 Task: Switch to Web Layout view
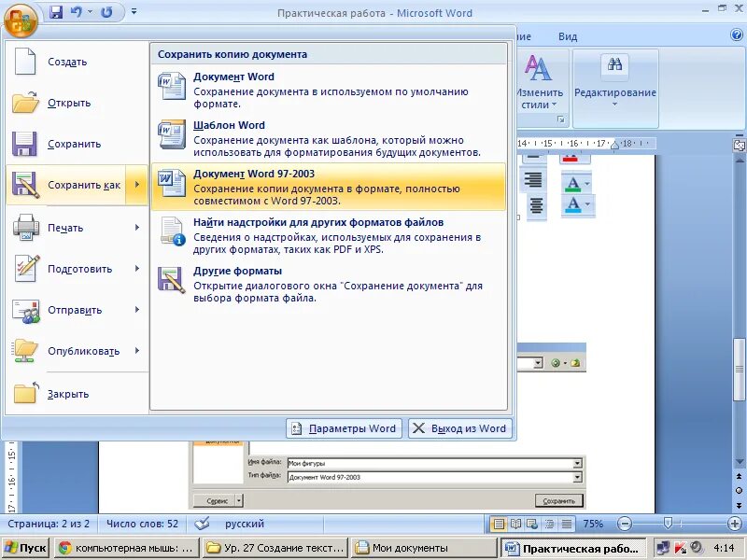532,525
